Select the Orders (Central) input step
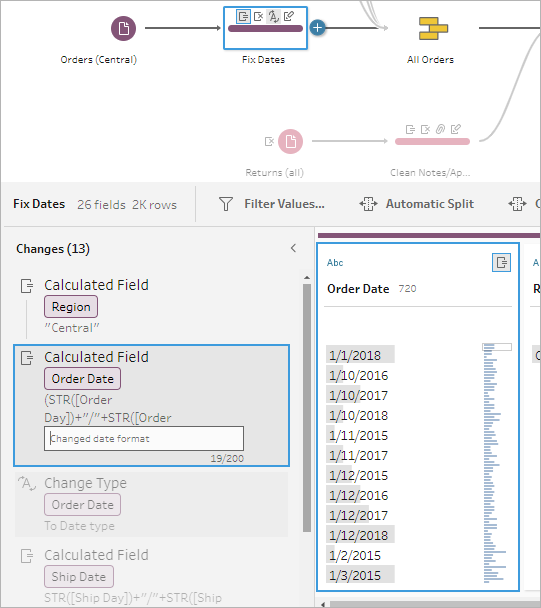This screenshot has height=608, width=541. [x=123, y=28]
